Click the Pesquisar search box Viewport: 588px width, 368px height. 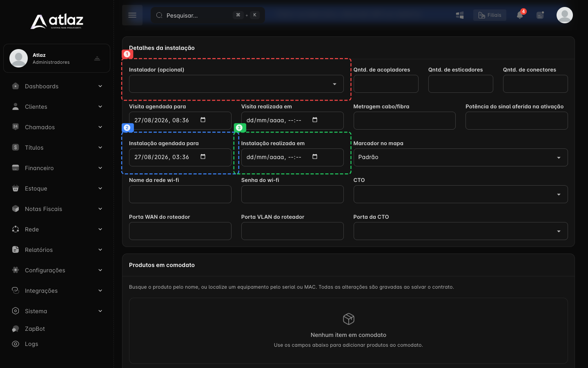pyautogui.click(x=208, y=15)
